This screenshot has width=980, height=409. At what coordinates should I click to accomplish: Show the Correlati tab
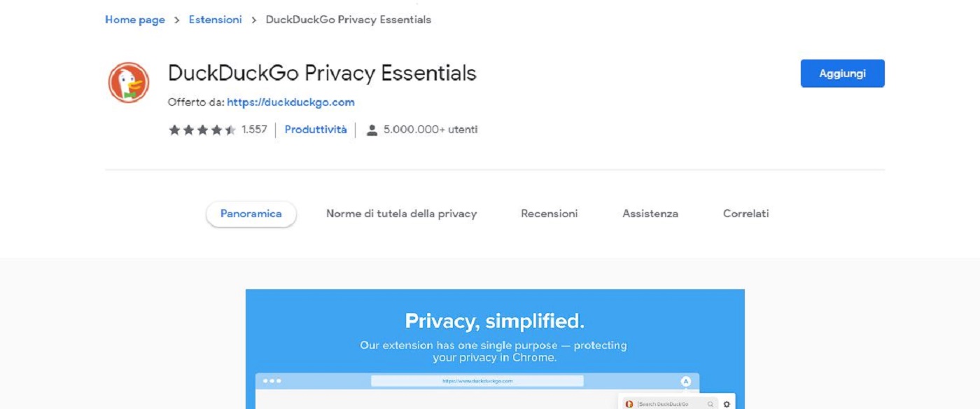click(x=745, y=214)
